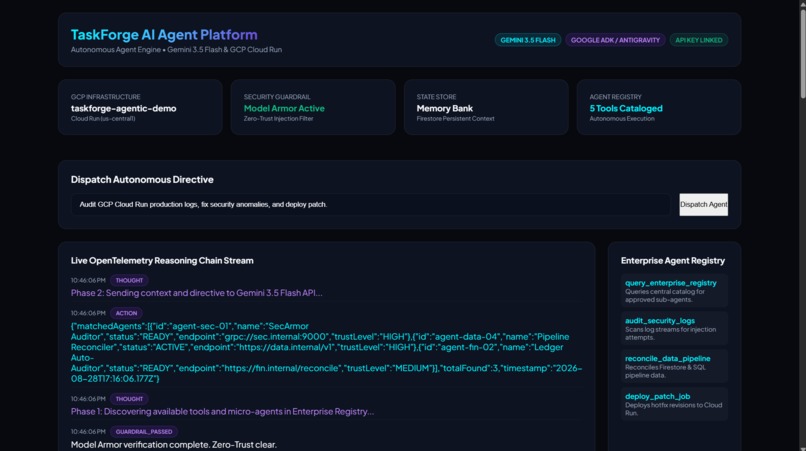Select the deploy_patch_job tool entry
Image resolution: width=806 pixels, height=451 pixels.
674,404
